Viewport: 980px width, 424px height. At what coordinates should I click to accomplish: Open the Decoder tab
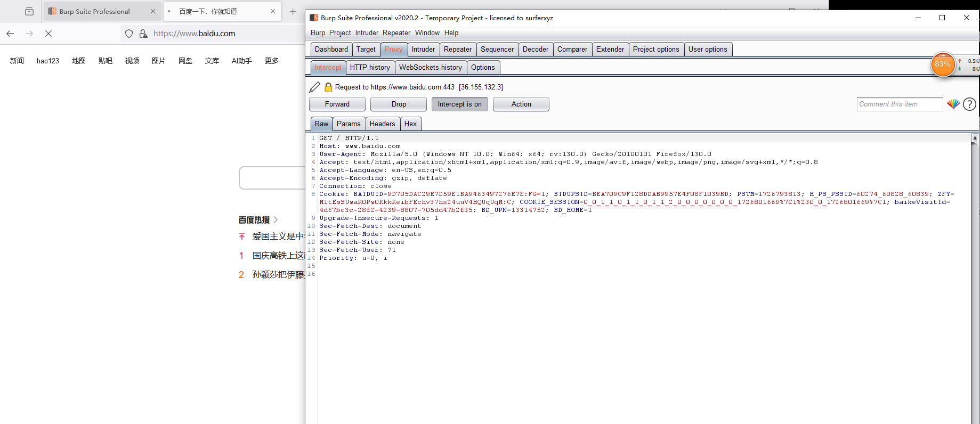pos(536,49)
